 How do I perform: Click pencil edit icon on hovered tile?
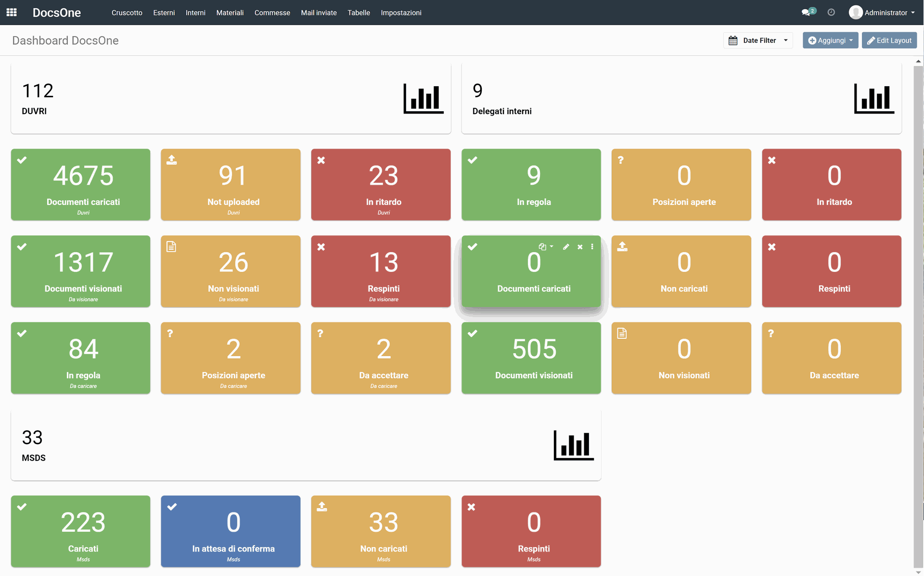(566, 247)
